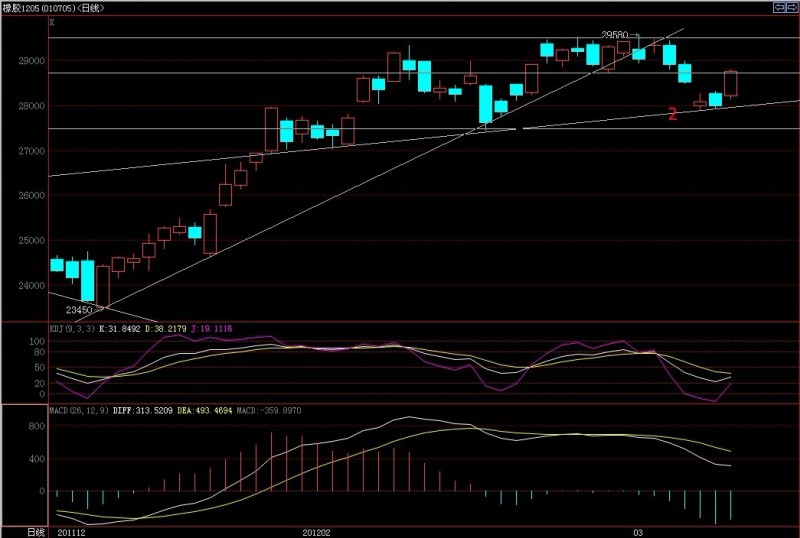Click the 201202 date label
Viewport: 800px width, 538px height.
click(316, 533)
